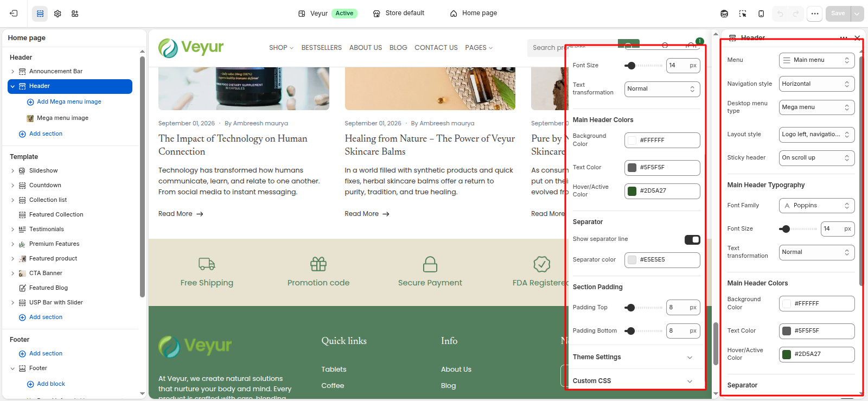Open the Layout style dropdown
The height and width of the screenshot is (401, 868).
pyautogui.click(x=816, y=135)
